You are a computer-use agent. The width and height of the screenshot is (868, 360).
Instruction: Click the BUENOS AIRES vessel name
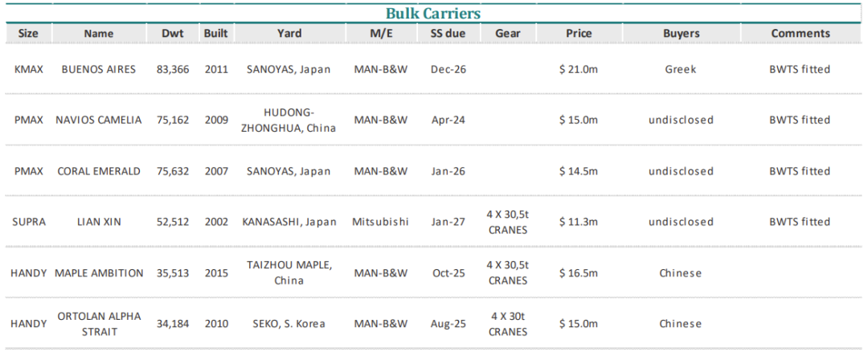[99, 70]
